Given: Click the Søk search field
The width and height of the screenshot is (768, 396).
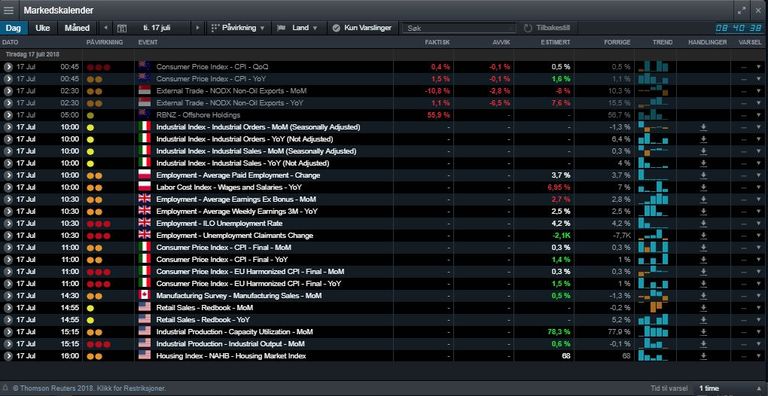Looking at the screenshot, I should click(459, 28).
